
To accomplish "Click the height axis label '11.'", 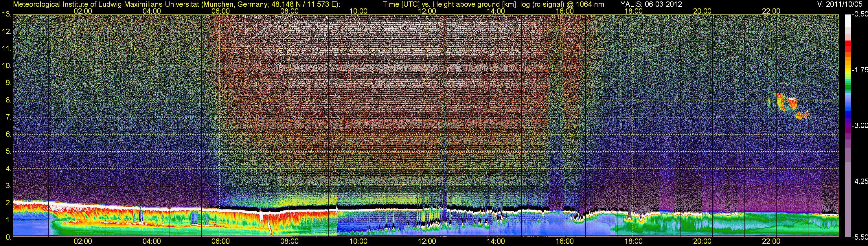I will click(6, 49).
